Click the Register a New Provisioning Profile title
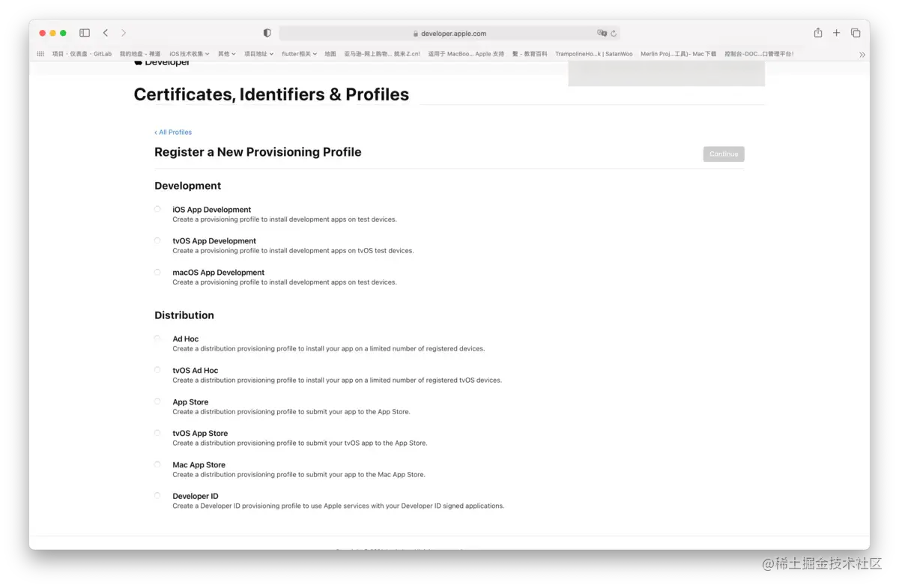Viewport: 899px width, 588px height. point(258,152)
